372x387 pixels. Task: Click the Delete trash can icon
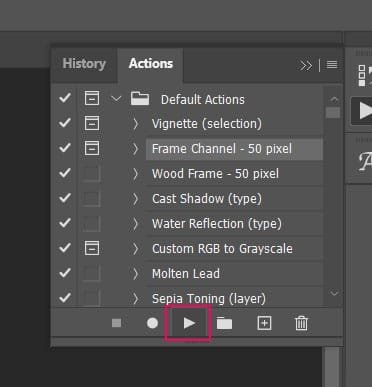[x=301, y=323]
